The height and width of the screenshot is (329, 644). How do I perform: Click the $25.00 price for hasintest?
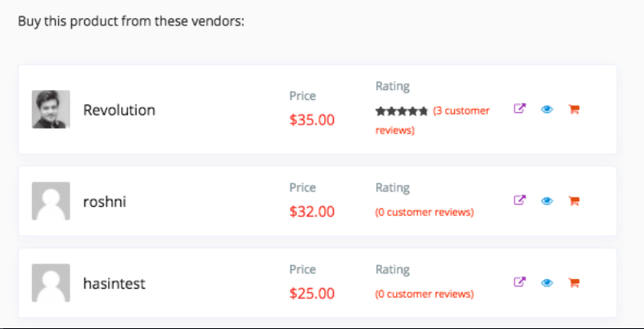coord(312,293)
